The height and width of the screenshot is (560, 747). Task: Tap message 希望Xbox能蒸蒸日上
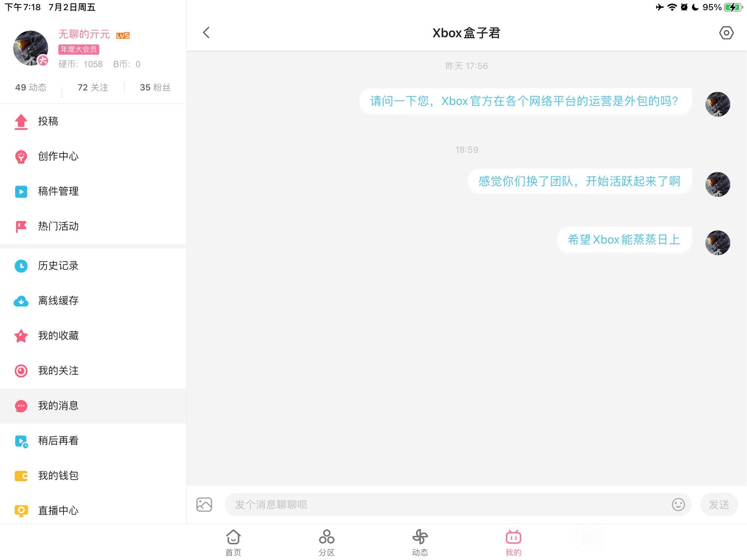click(624, 240)
